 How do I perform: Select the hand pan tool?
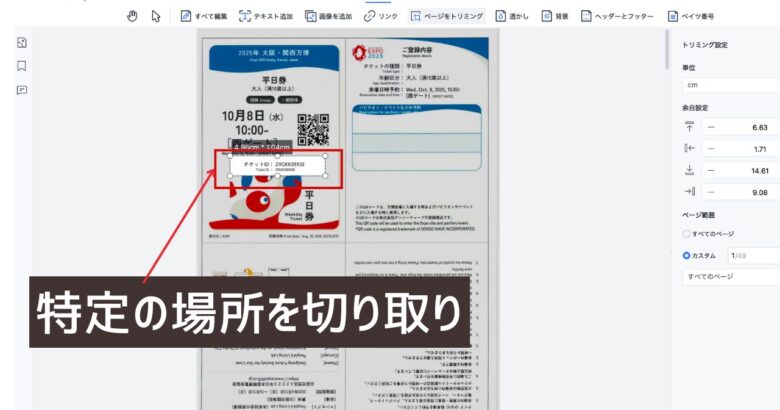pos(132,16)
